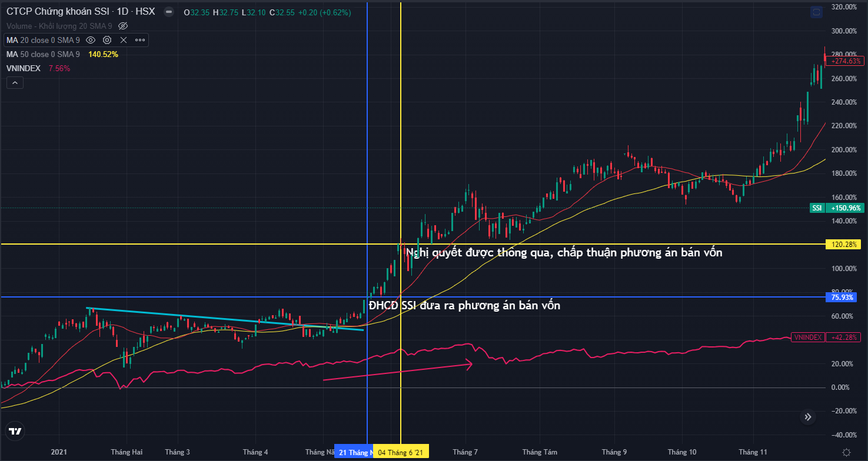
Task: Open symbol title CTCP Chứng khoán SSI
Action: click(81, 12)
